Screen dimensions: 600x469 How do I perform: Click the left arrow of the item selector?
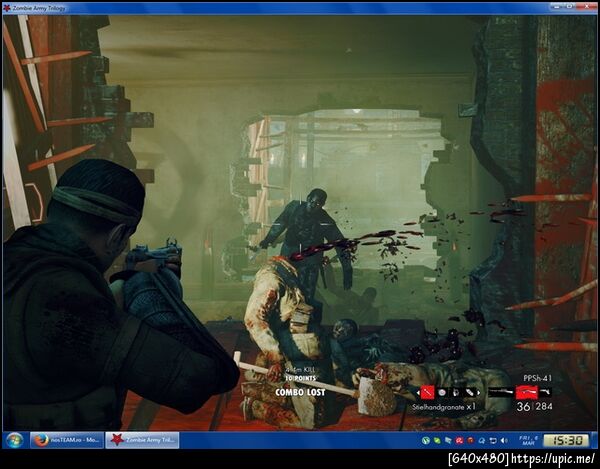click(418, 392)
